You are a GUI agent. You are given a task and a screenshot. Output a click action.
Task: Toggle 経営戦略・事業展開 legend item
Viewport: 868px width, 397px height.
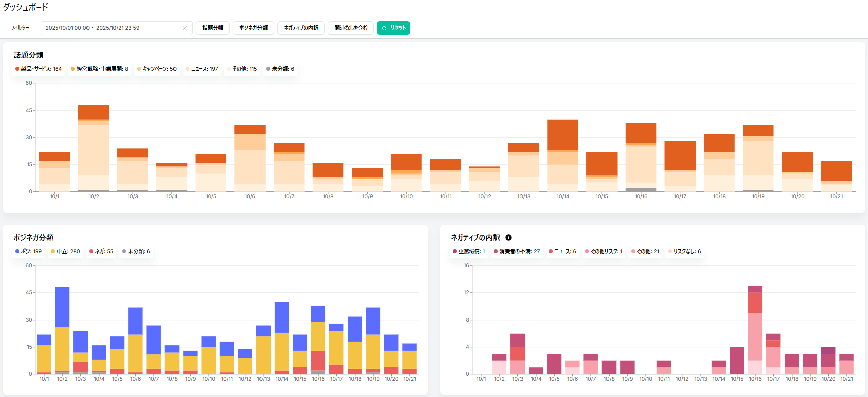(x=99, y=69)
